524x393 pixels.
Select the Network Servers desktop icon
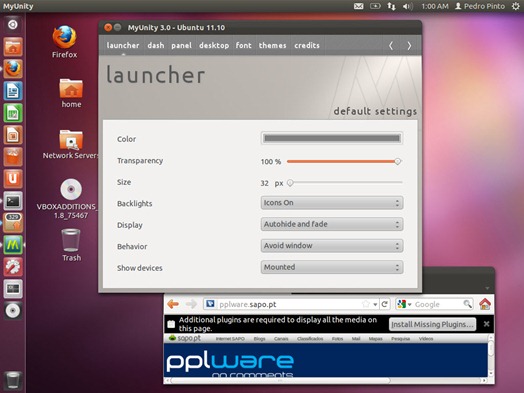click(x=71, y=144)
